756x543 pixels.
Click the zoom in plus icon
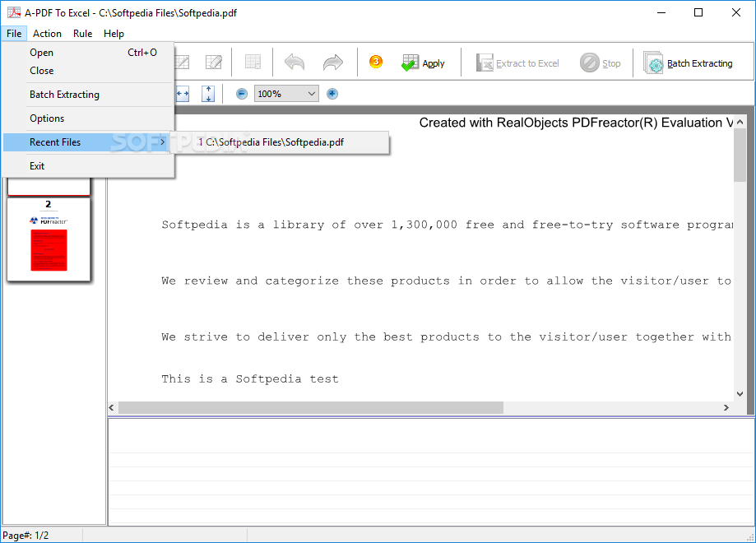click(x=332, y=94)
